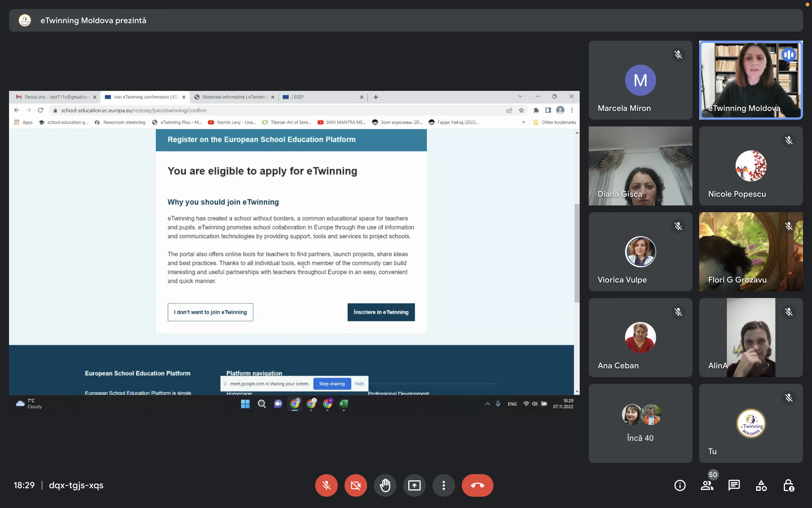Open SHIV MANTRA ME... bookmark

[x=342, y=122]
